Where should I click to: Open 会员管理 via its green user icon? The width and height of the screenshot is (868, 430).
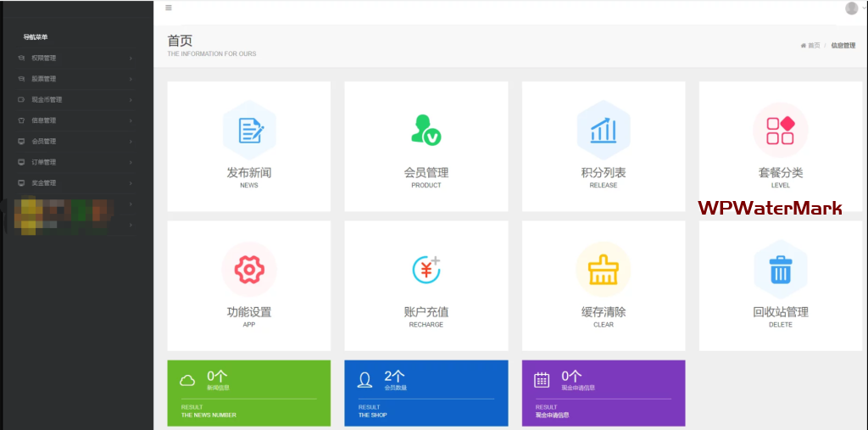(426, 130)
